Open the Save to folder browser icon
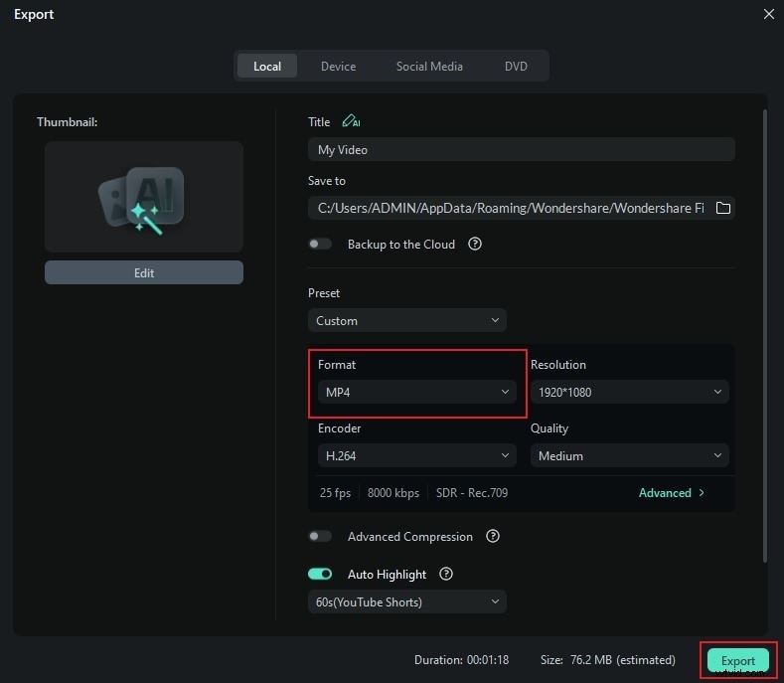This screenshot has height=683, width=784. click(723, 208)
